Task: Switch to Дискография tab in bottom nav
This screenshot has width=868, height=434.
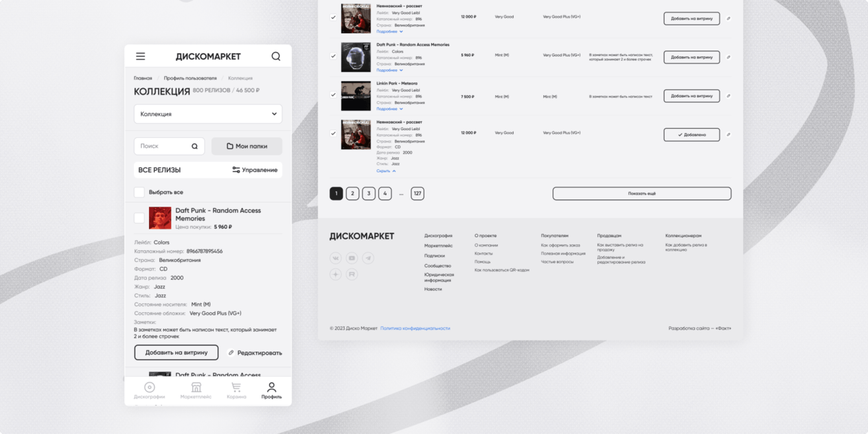Action: coord(150,390)
